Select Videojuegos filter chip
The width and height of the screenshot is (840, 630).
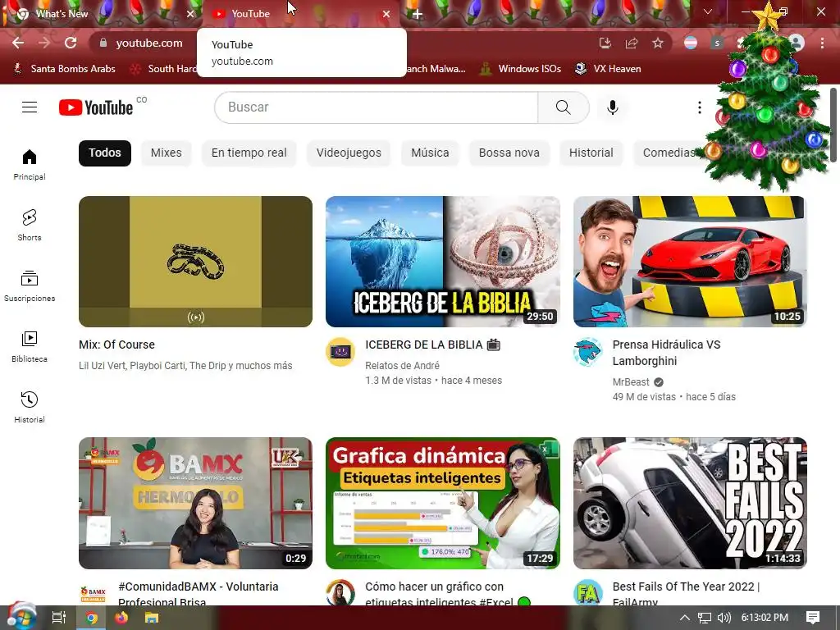click(349, 153)
